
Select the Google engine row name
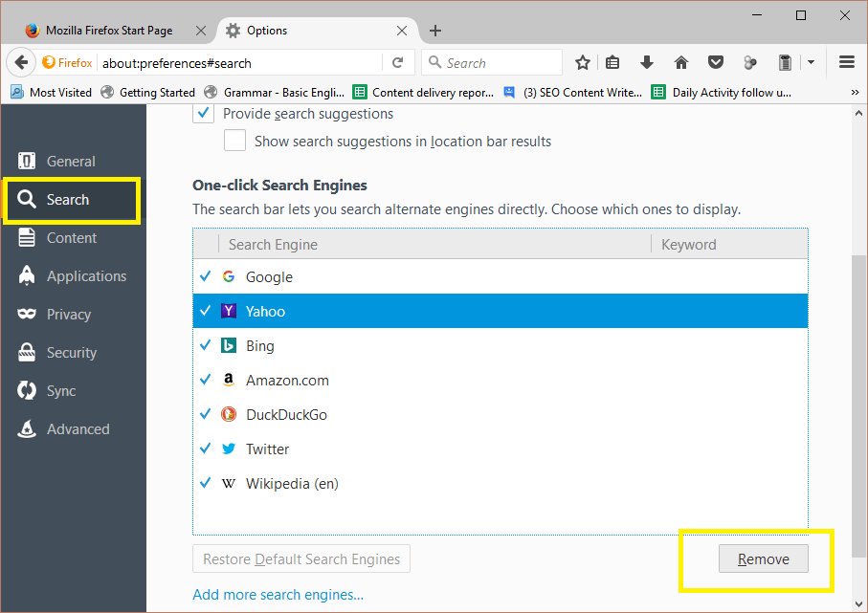coord(269,277)
